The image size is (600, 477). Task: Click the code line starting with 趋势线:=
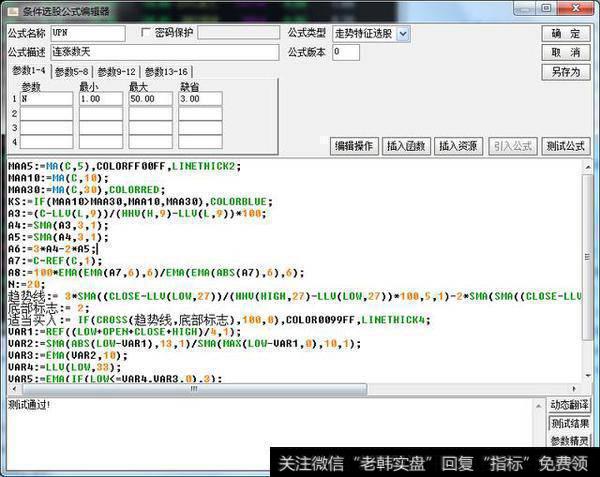click(295, 296)
